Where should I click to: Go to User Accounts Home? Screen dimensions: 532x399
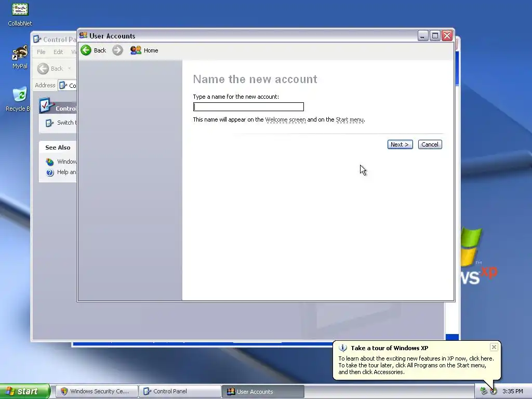click(x=144, y=50)
